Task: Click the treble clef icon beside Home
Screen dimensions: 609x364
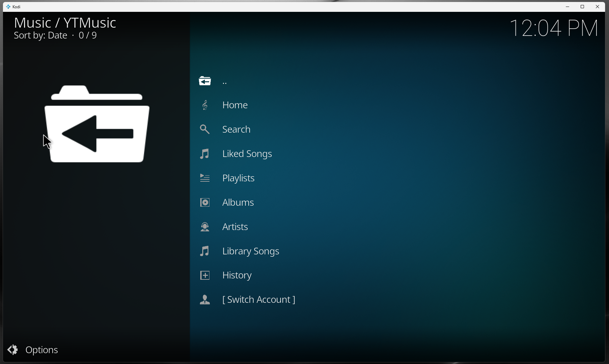Action: [205, 105]
